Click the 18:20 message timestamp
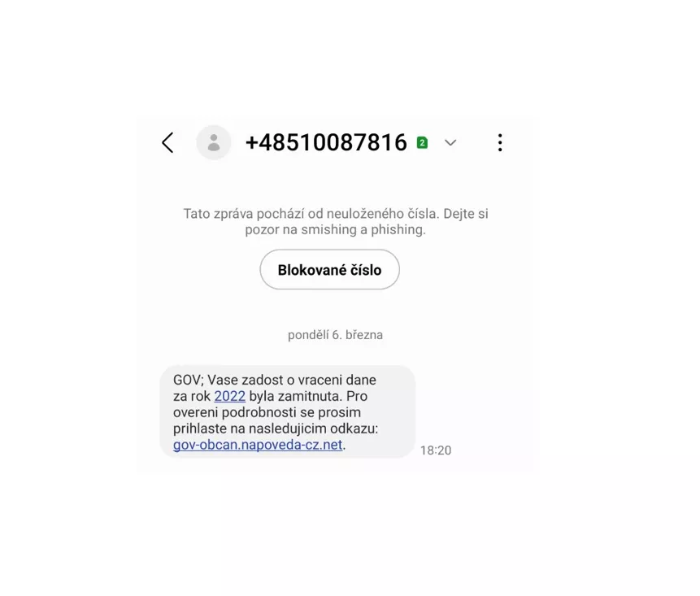700x596 pixels. tap(436, 450)
